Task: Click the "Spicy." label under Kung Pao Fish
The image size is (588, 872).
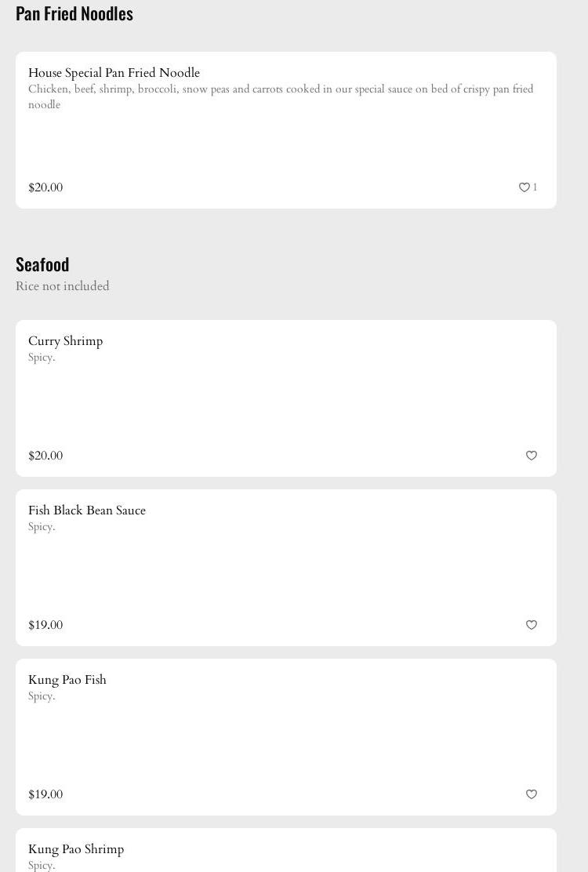Action: 42,696
